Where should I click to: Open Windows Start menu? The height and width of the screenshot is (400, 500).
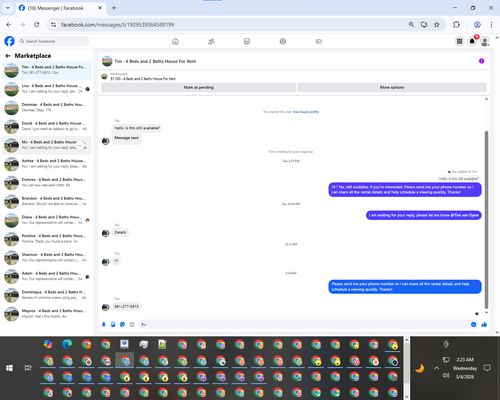click(9, 368)
